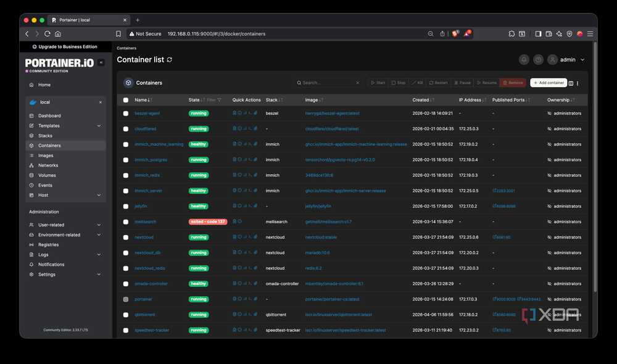The height and width of the screenshot is (364, 617).
Task: Open the three-dot table settings menu
Action: 578,83
